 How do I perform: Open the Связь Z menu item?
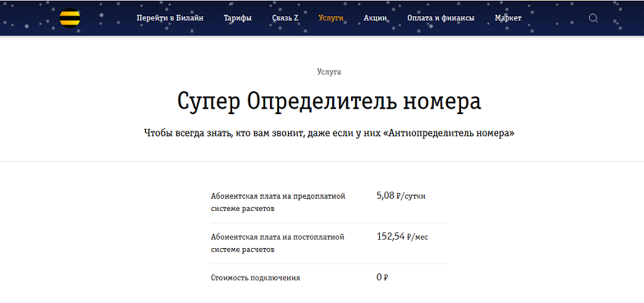285,18
